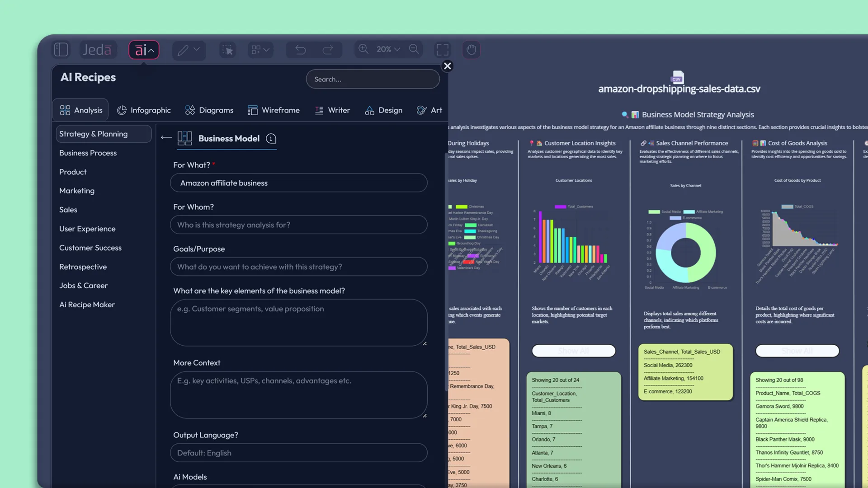Viewport: 868px width, 488px height.
Task: Toggle the left sidebar panel icon
Action: [x=61, y=50]
